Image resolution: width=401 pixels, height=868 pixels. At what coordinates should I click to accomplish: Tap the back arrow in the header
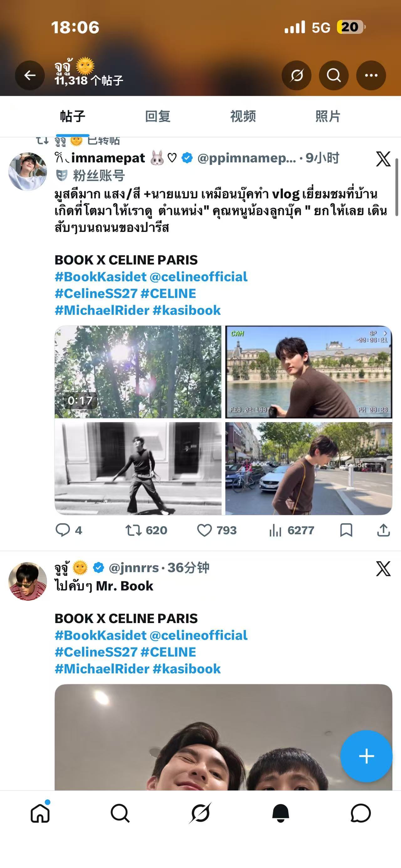tap(30, 75)
